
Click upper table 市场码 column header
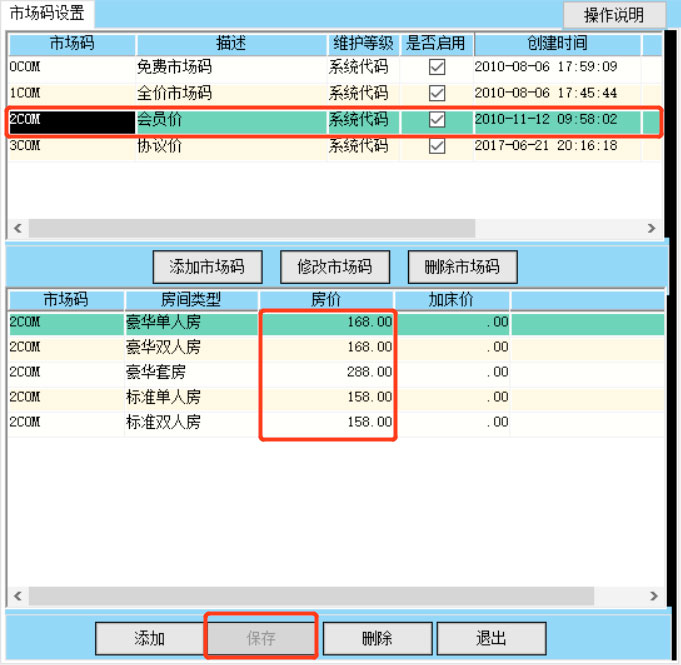pos(72,43)
